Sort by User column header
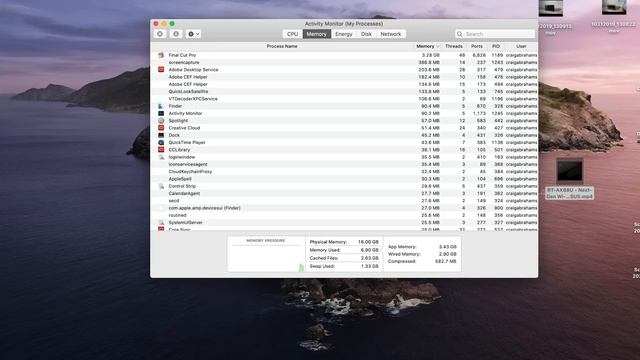This screenshot has height=360, width=640. click(x=521, y=47)
